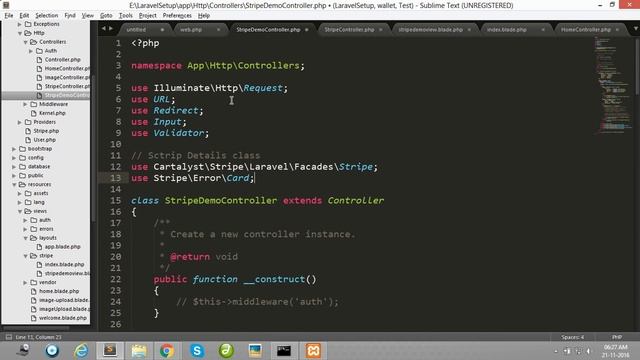Toggle the panel switcher icon in status bar
Viewport: 640px width, 360px height.
9,337
